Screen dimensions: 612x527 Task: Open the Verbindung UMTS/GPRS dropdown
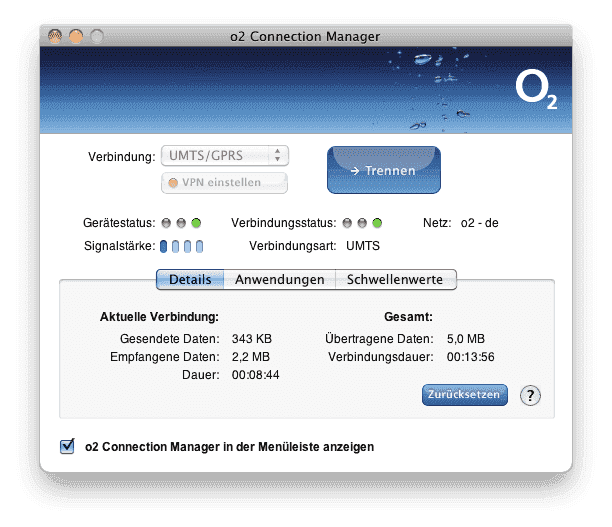(x=225, y=155)
